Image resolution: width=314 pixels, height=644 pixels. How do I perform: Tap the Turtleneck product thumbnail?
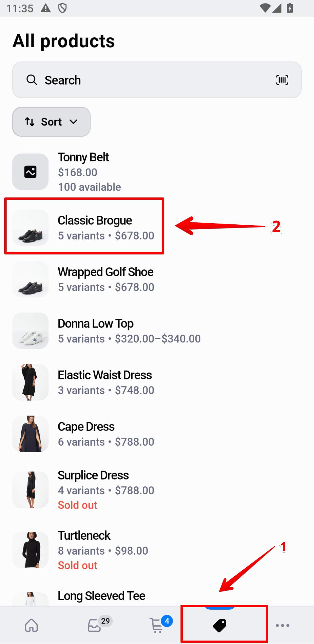[30, 550]
